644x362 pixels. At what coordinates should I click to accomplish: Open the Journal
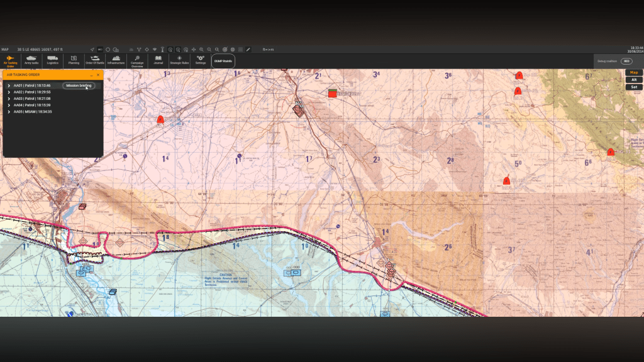tap(158, 60)
